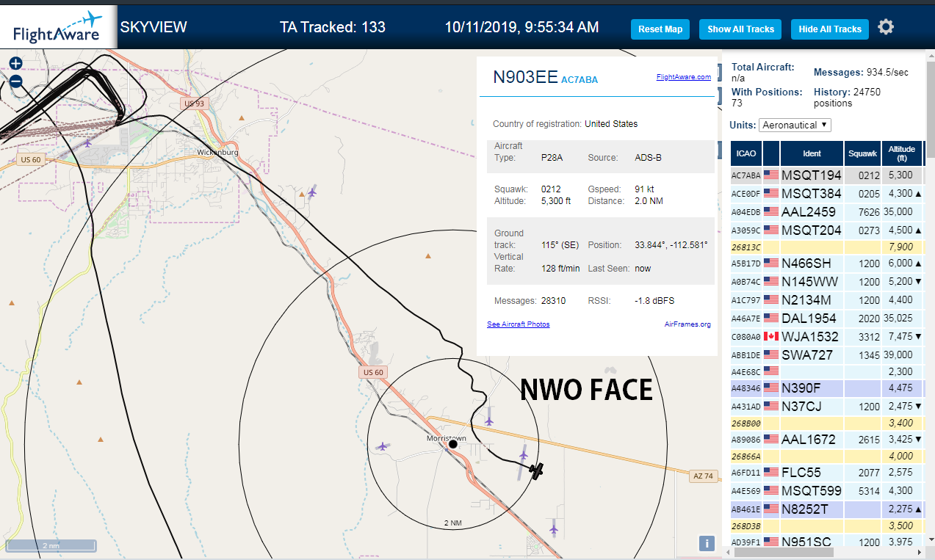935x560 pixels.
Task: Click the Wickenburg town label on map
Action: click(x=218, y=153)
